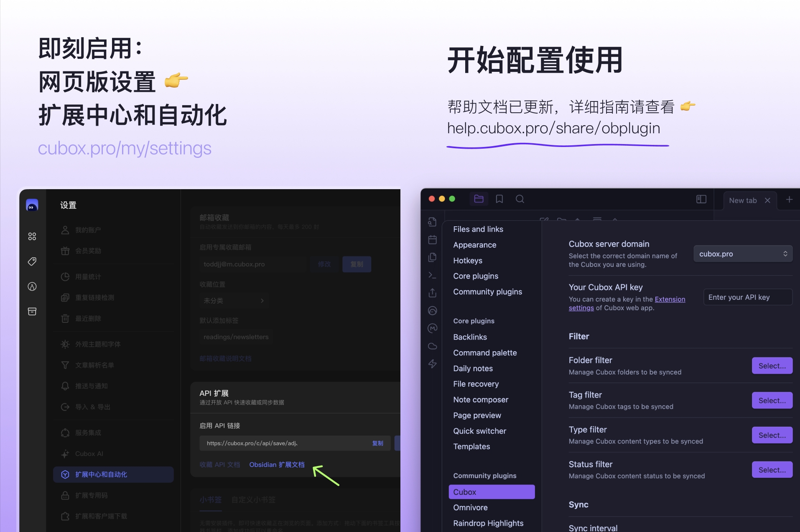The width and height of the screenshot is (800, 532).
Task: Close the New tab with its X
Action: pyautogui.click(x=767, y=200)
